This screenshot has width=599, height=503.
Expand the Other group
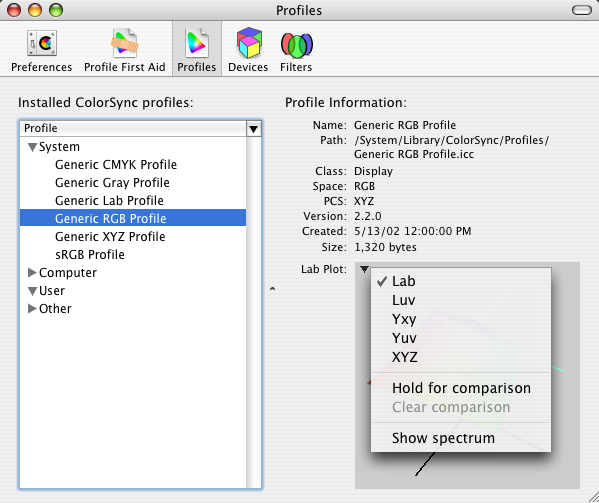tap(32, 308)
